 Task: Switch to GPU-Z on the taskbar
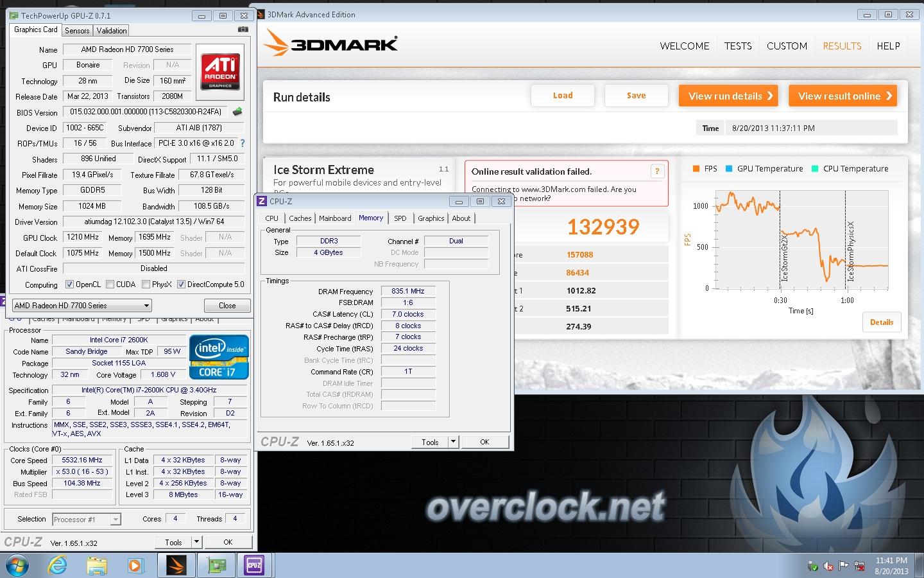click(215, 565)
